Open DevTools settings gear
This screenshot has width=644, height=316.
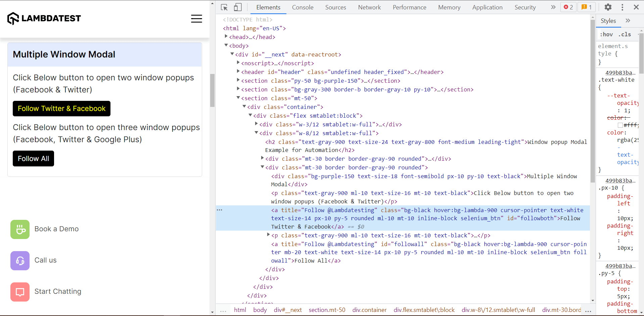tap(608, 7)
